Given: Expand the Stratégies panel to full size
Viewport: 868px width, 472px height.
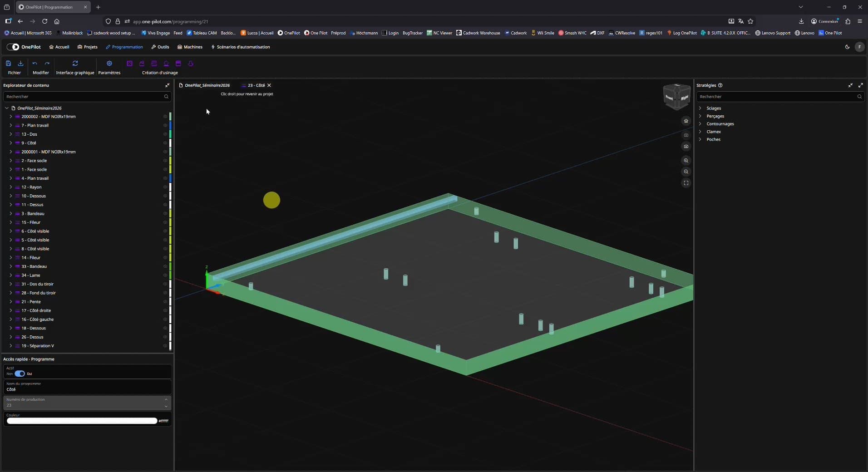Looking at the screenshot, I should coord(860,85).
